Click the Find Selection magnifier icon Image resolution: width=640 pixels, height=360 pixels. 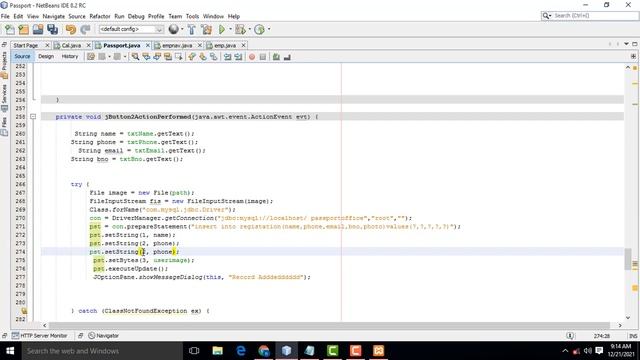tap(135, 57)
